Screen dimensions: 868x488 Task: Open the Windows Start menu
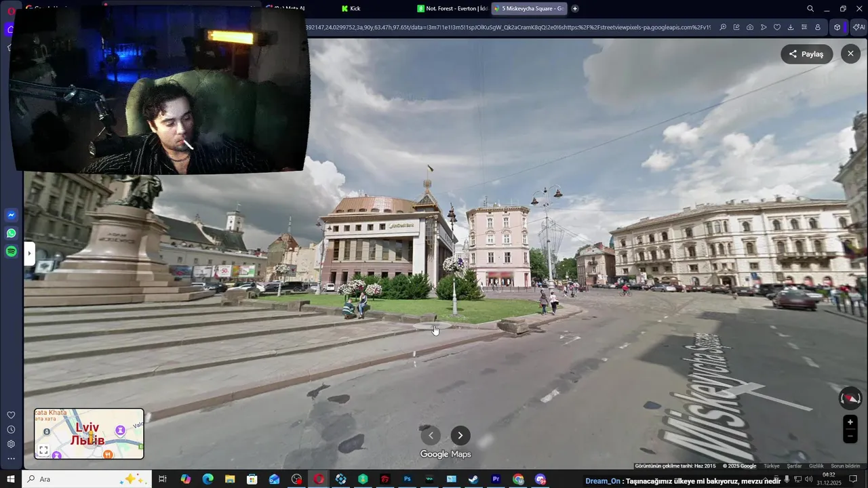click(11, 479)
